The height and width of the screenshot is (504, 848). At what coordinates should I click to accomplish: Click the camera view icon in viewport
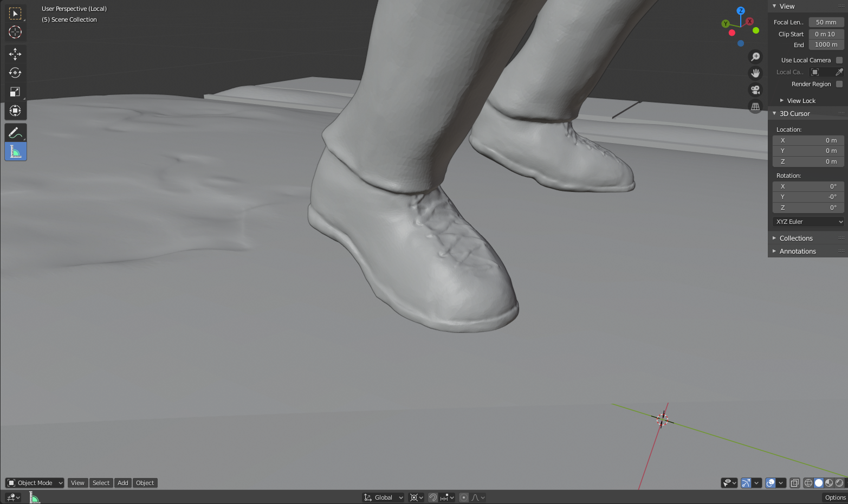[x=755, y=89]
